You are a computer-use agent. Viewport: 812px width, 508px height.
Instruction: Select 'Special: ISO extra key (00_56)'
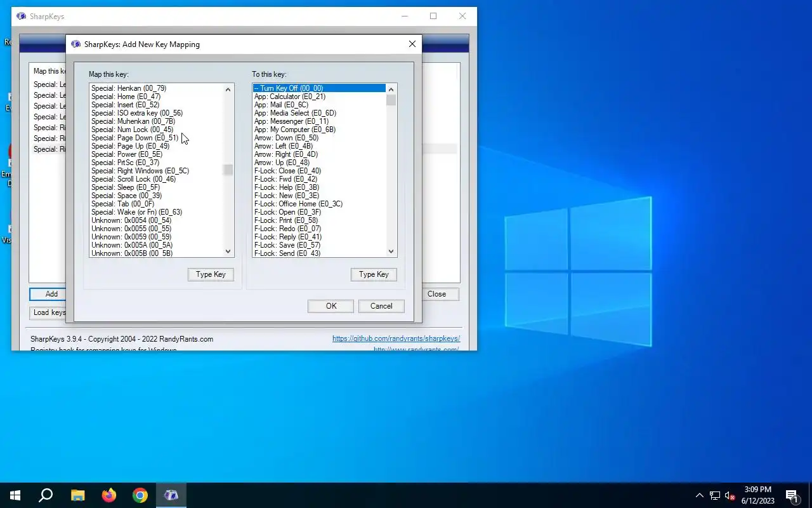pyautogui.click(x=156, y=113)
